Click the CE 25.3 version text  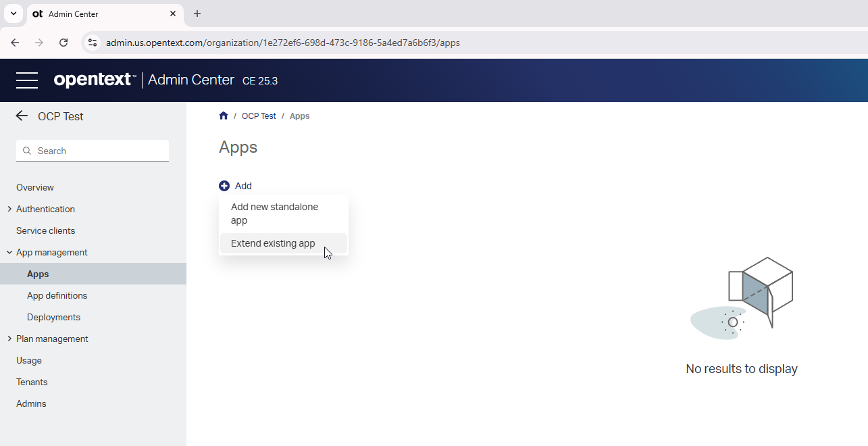260,80
